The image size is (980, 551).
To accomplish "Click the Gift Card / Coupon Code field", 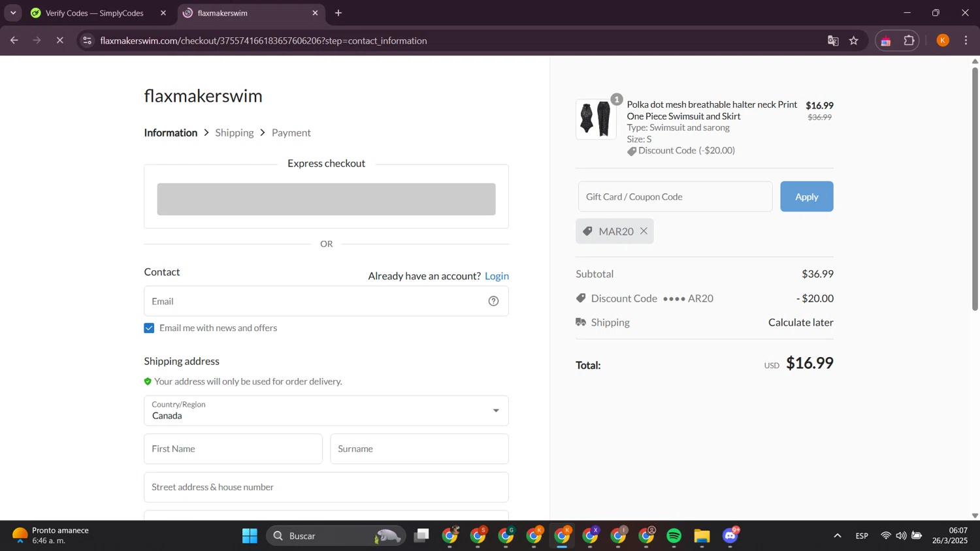I will [675, 197].
